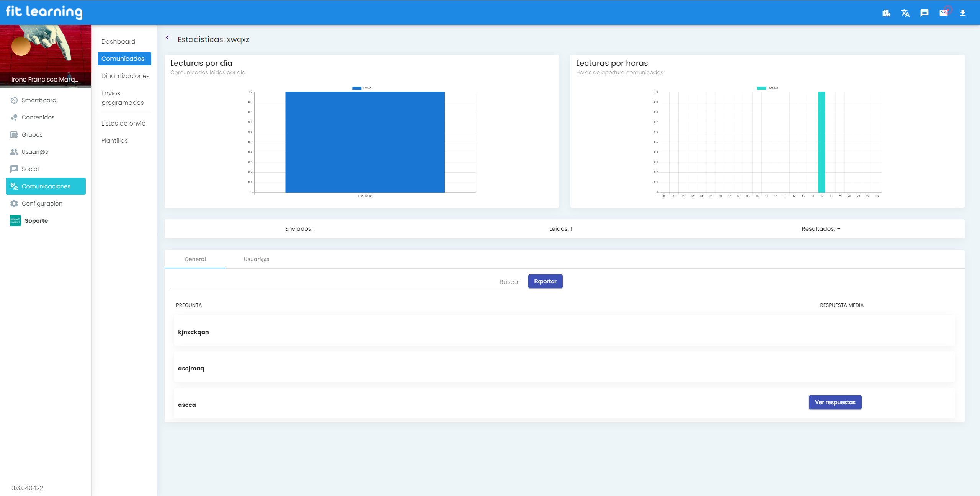
Task: Open the language translate icon
Action: pyautogui.click(x=905, y=13)
